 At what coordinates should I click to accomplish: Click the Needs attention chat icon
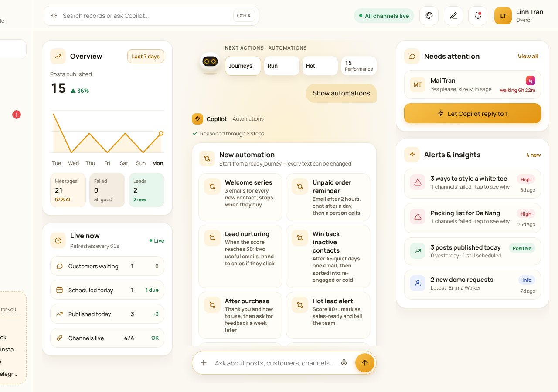tap(412, 56)
